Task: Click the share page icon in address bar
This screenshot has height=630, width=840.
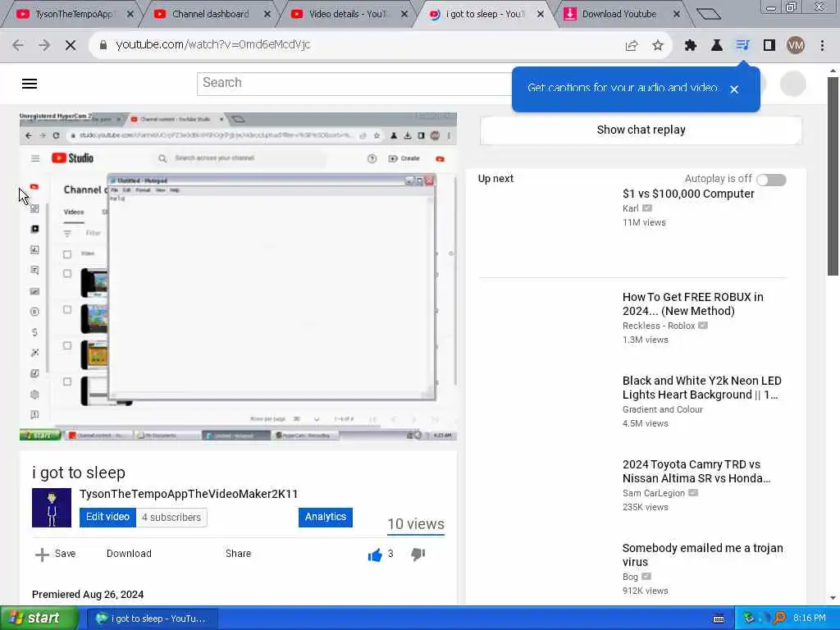Action: point(632,46)
